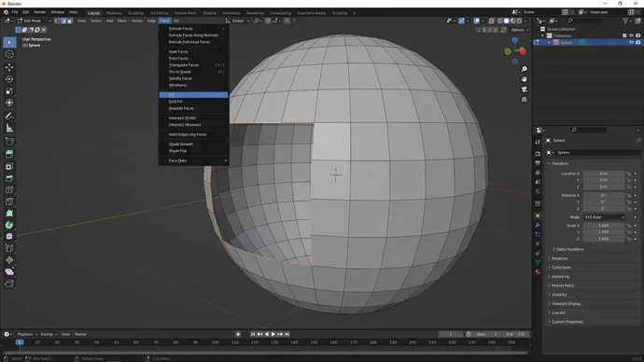Viewport: 644px width, 362px height.
Task: Expand the Viewport Display panel
Action: tap(566, 304)
